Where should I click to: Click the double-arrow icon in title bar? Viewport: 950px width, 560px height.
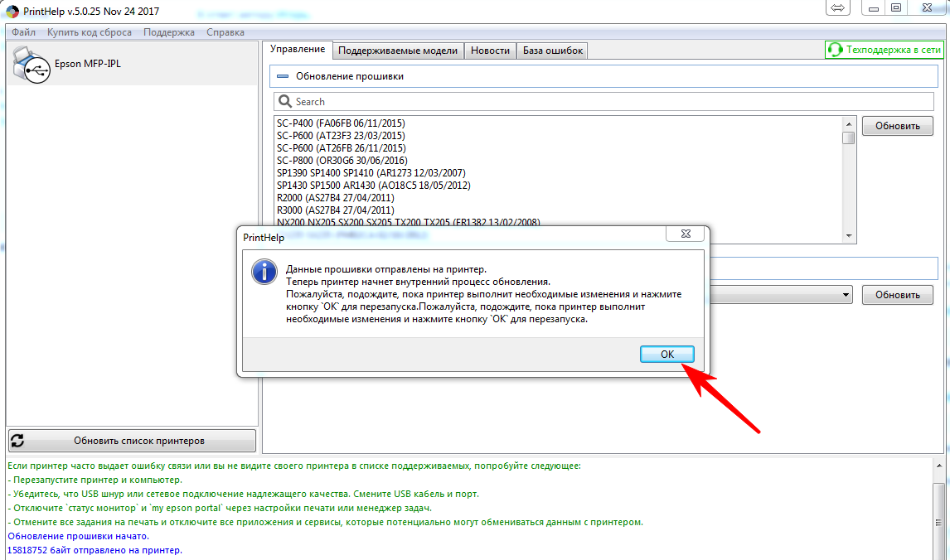837,8
